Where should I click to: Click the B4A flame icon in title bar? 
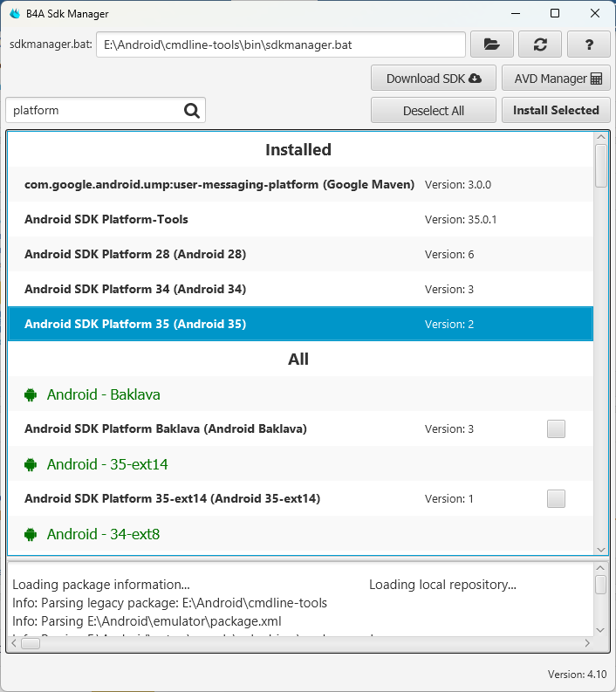point(15,14)
